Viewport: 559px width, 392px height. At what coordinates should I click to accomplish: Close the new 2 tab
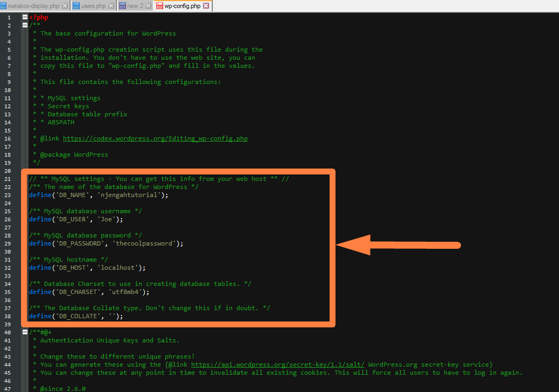[x=148, y=6]
